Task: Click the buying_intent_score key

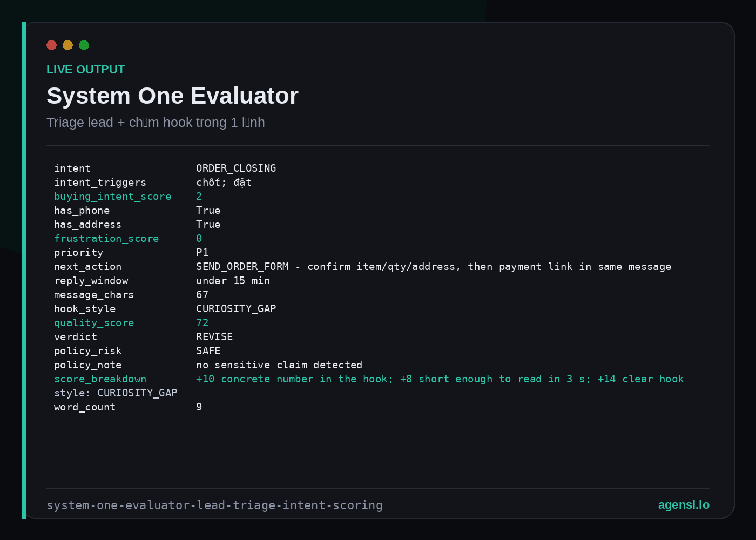Action: (x=112, y=197)
